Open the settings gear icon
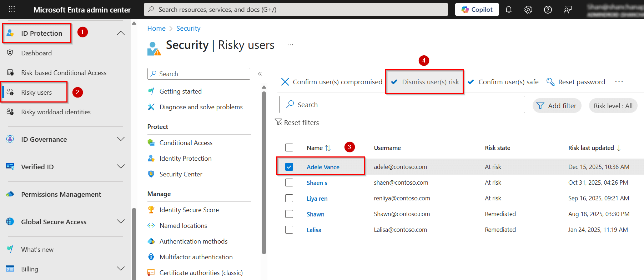 coord(528,10)
